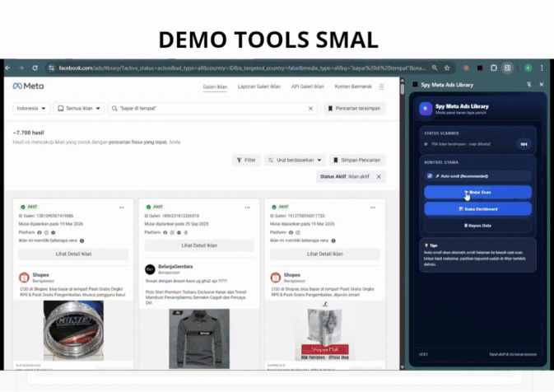Open the Urut berdasarkan sort dropdown
This screenshot has width=554, height=392.
point(295,160)
